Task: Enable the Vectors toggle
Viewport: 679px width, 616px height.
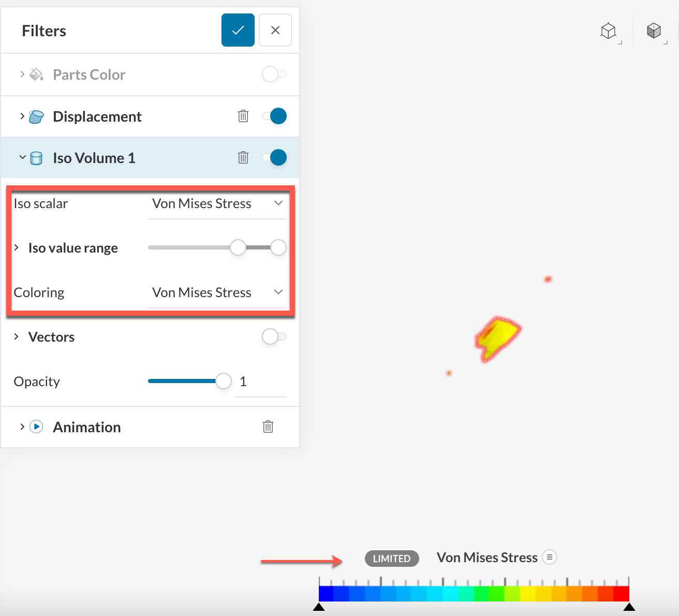Action: [x=274, y=336]
